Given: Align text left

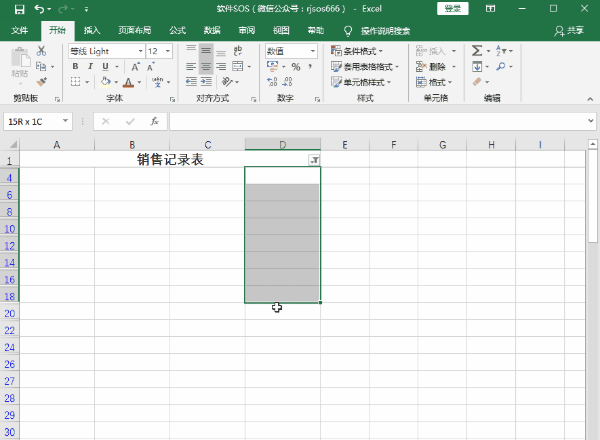Looking at the screenshot, I should coord(191,67).
